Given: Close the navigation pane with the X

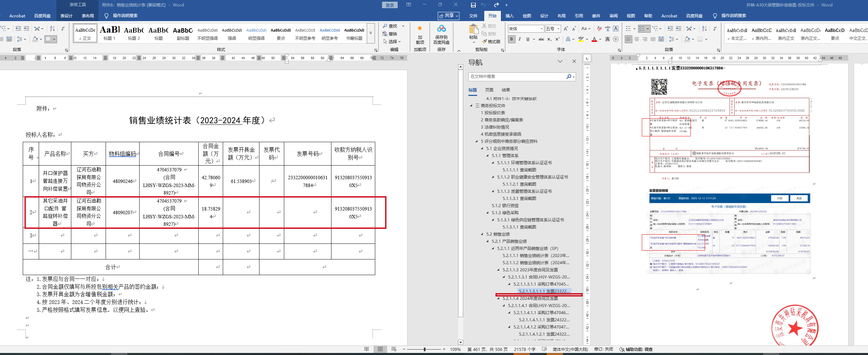Looking at the screenshot, I should coord(574,61).
